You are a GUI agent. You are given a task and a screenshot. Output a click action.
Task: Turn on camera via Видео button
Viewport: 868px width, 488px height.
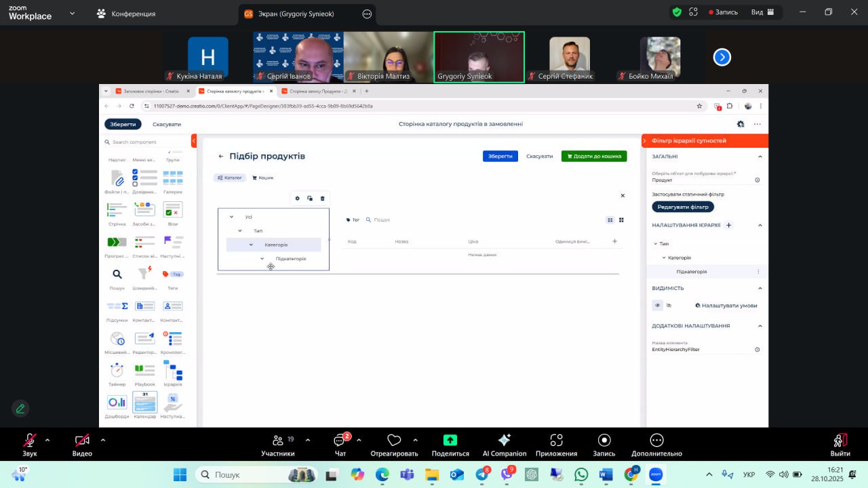[82, 445]
